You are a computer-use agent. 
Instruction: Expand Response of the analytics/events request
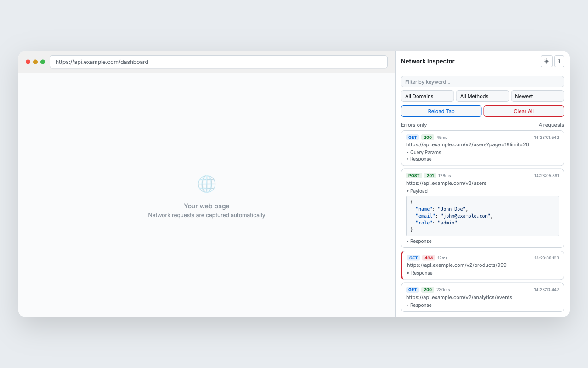(x=419, y=305)
